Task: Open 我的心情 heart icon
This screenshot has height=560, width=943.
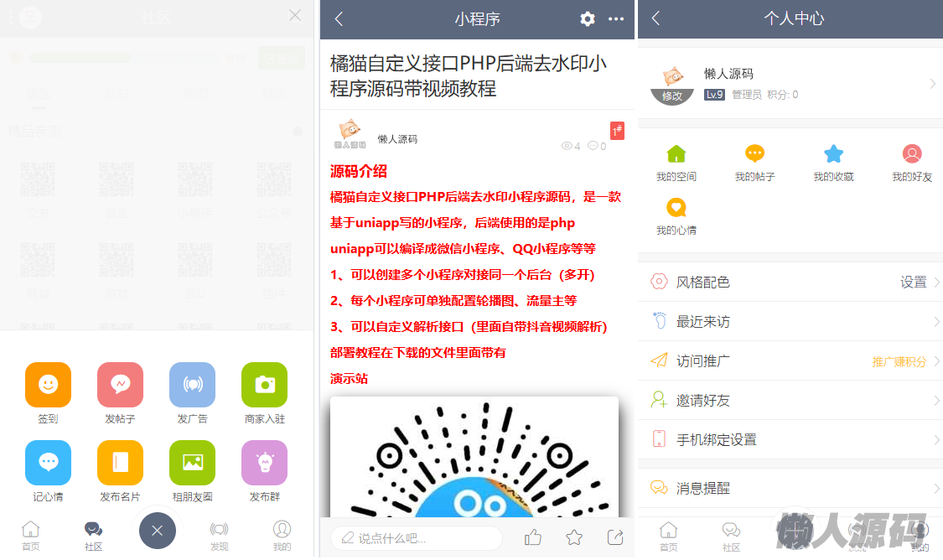Action: coord(676,208)
